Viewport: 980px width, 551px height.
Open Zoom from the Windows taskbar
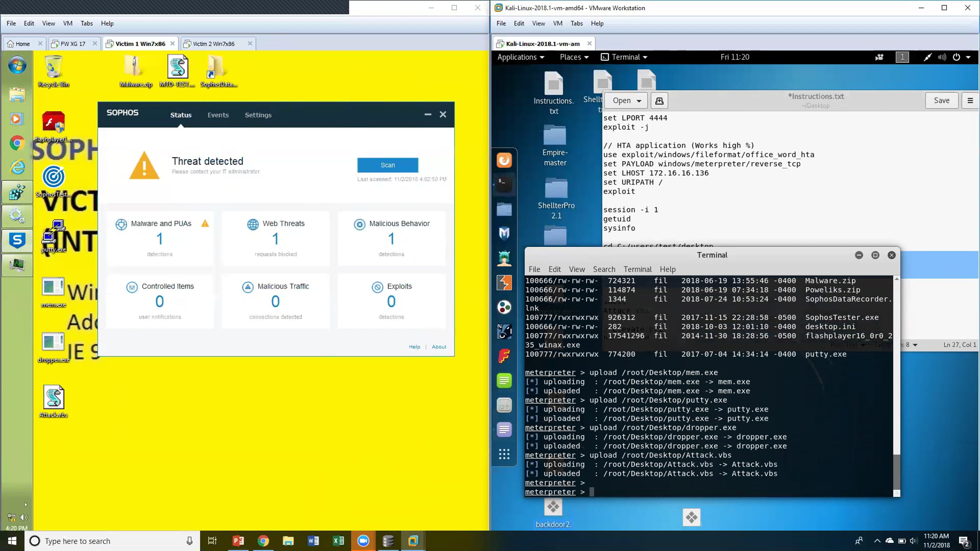click(363, 541)
